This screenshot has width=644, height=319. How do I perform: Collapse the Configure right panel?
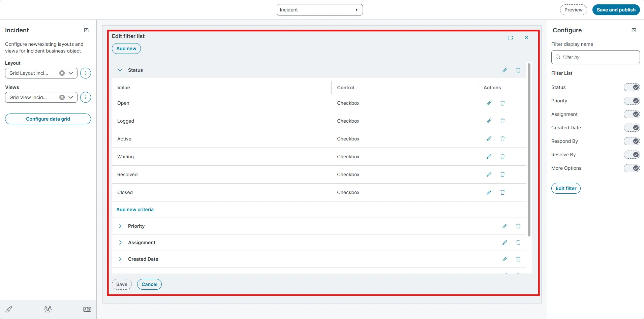pyautogui.click(x=634, y=30)
